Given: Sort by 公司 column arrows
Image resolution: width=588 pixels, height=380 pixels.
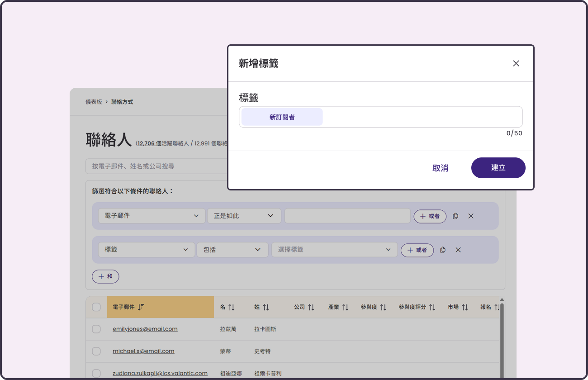Looking at the screenshot, I should pos(311,307).
